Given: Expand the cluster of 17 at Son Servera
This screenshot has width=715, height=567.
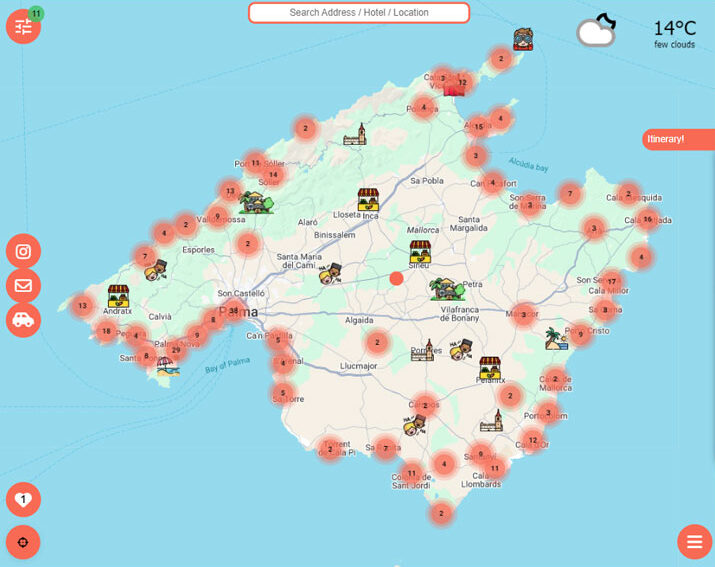Looking at the screenshot, I should (612, 281).
